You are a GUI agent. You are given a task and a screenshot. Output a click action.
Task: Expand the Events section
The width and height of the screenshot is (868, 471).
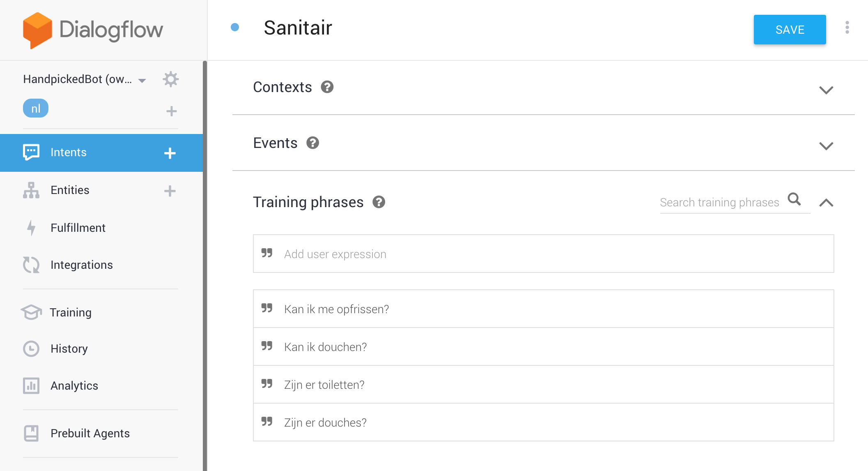(x=826, y=146)
